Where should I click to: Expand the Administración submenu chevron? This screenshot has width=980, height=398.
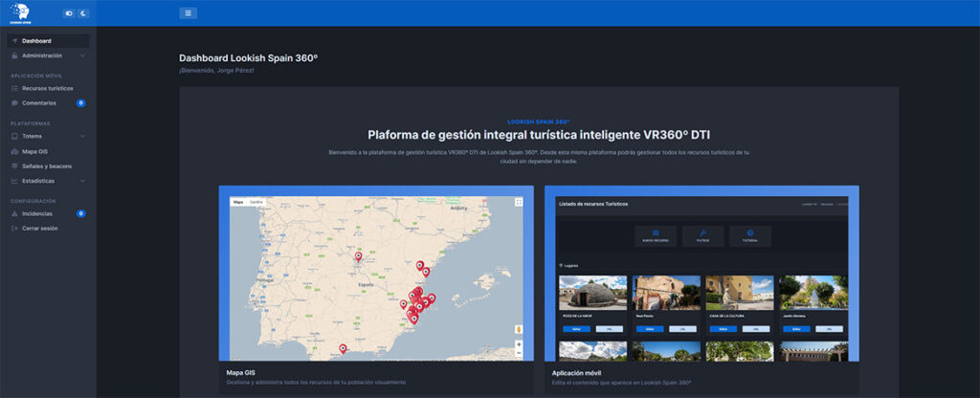tap(82, 55)
